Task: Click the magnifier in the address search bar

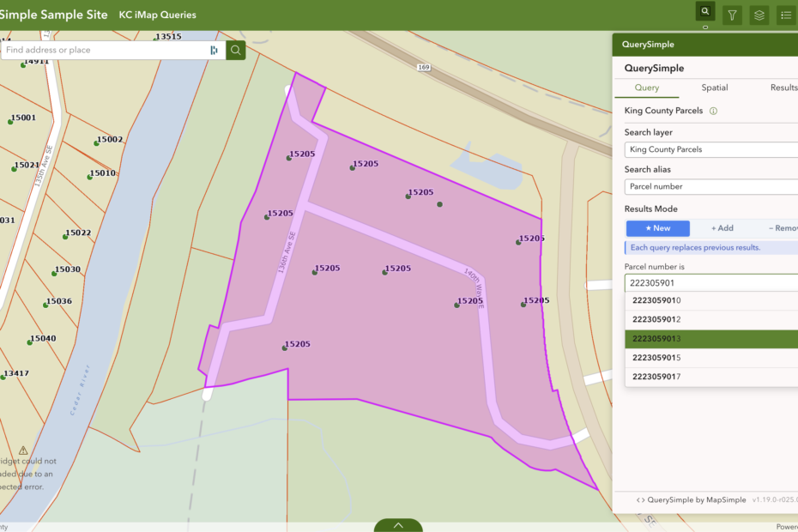Action: pos(234,49)
